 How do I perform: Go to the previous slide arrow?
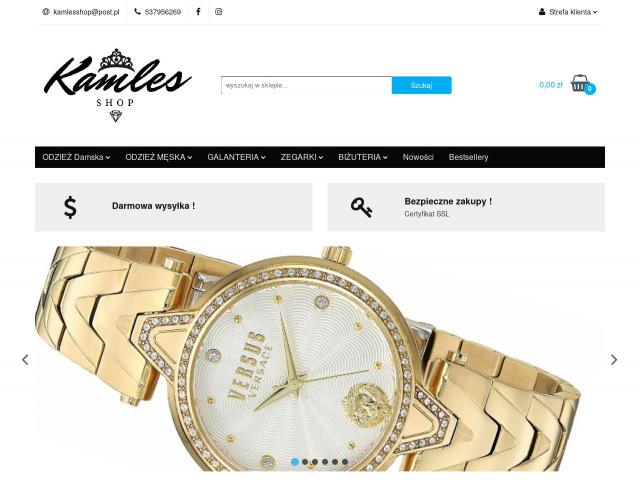[x=25, y=360]
